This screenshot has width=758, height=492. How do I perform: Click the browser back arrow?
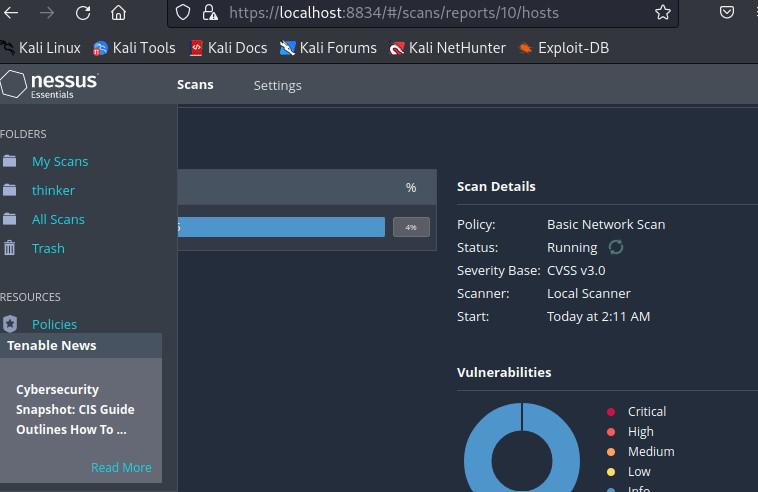click(x=11, y=13)
